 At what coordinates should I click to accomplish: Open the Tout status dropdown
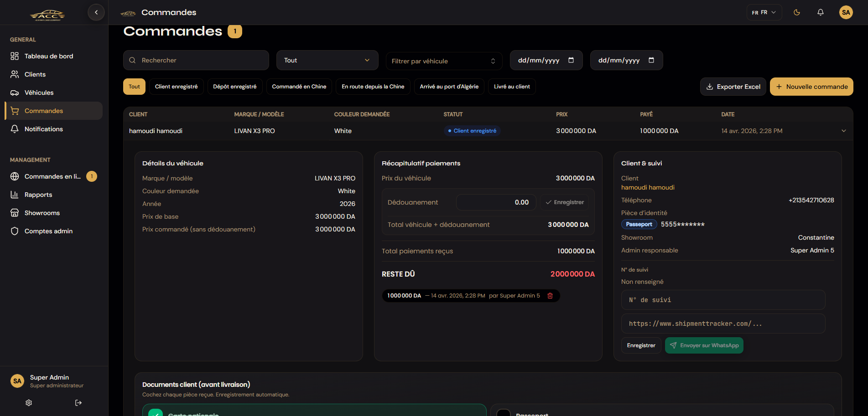(327, 60)
